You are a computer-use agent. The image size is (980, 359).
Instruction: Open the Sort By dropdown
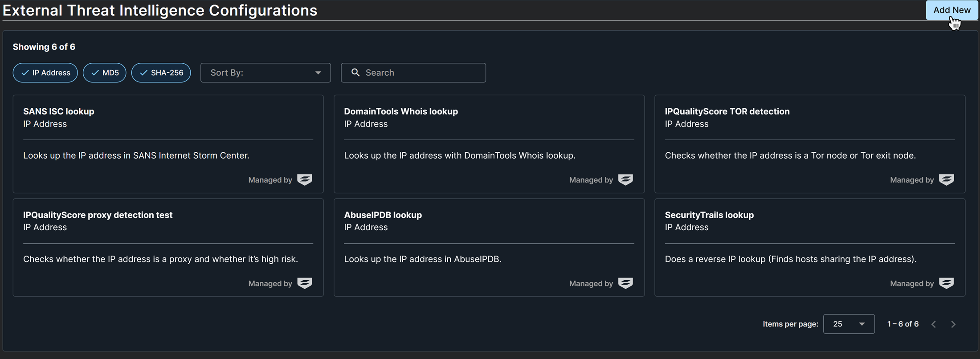(x=265, y=73)
